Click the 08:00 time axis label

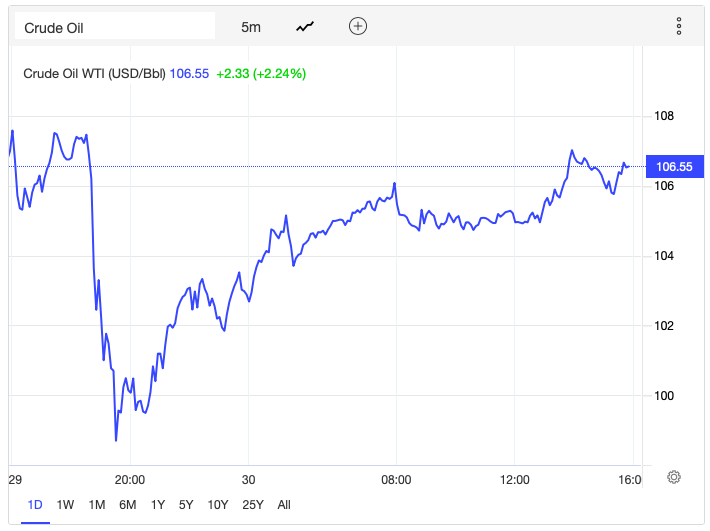coord(396,479)
